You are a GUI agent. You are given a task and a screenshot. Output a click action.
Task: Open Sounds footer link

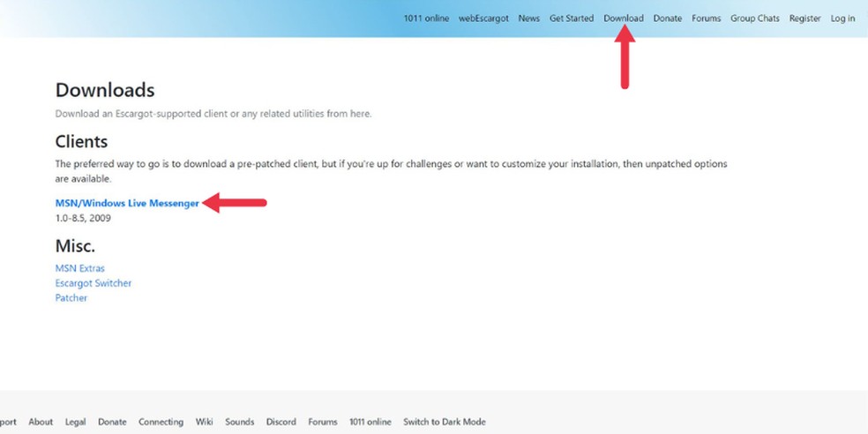pyautogui.click(x=239, y=422)
